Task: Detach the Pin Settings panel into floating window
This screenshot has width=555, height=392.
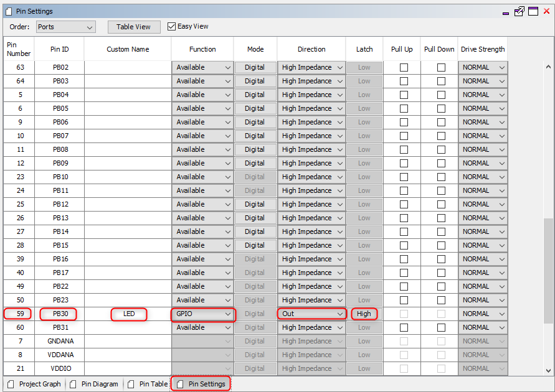Action: tap(519, 11)
